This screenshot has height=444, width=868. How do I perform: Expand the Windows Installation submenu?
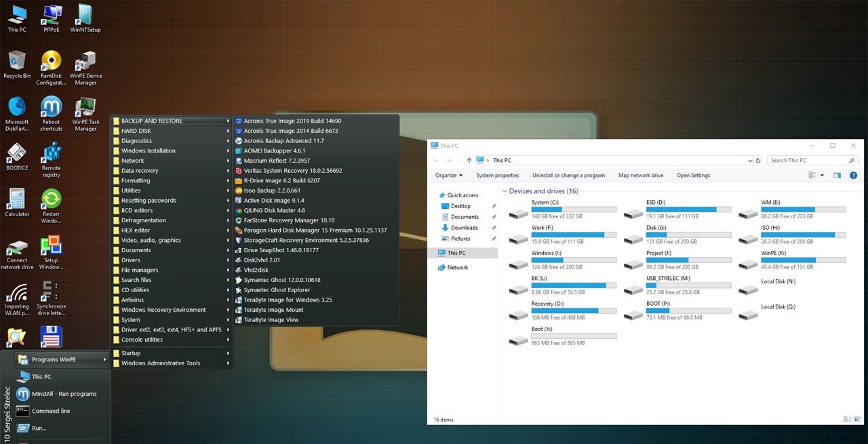[x=172, y=150]
